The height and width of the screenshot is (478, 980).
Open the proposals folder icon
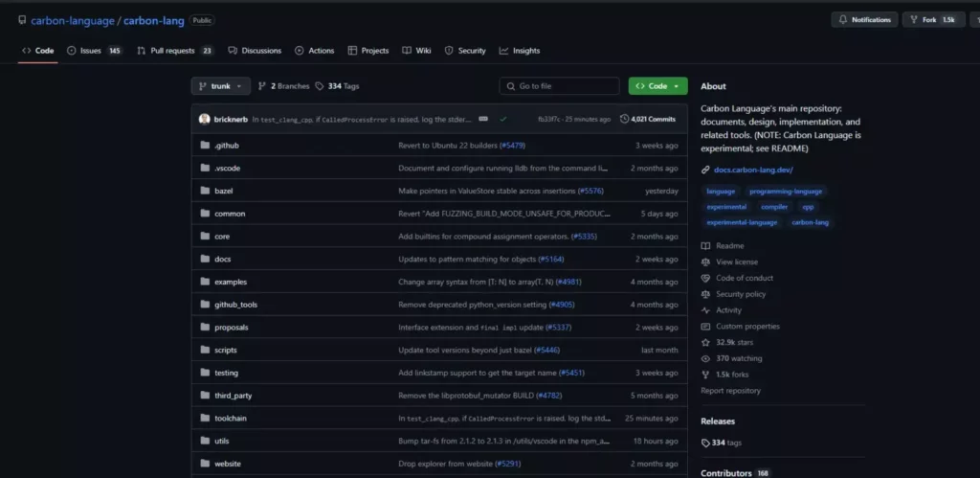205,327
